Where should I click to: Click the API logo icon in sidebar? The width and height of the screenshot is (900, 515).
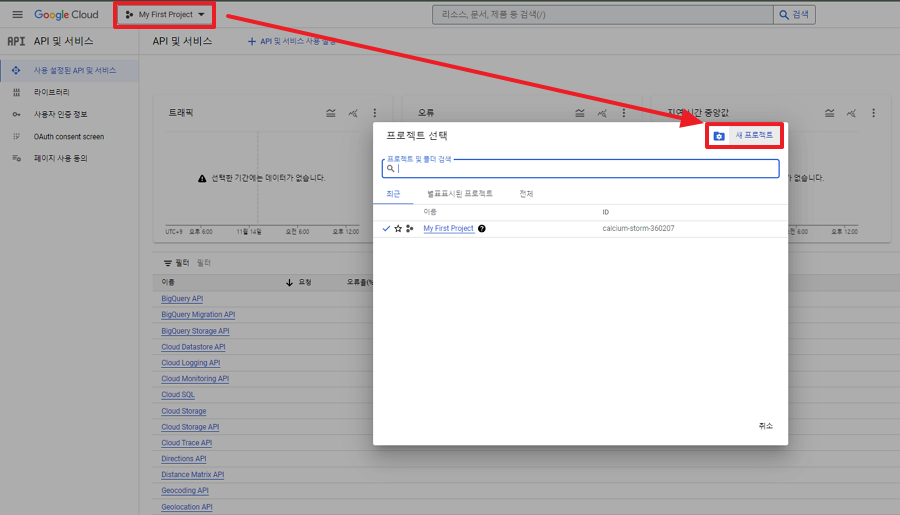tap(16, 41)
